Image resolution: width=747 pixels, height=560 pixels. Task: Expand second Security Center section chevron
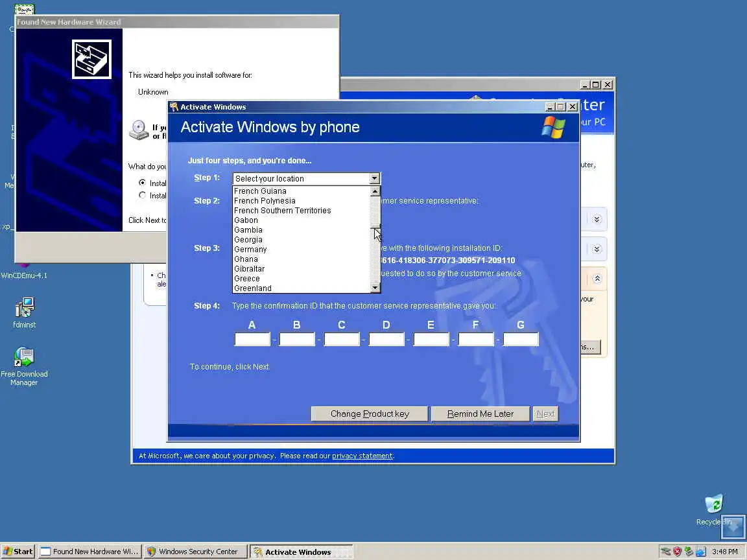597,249
